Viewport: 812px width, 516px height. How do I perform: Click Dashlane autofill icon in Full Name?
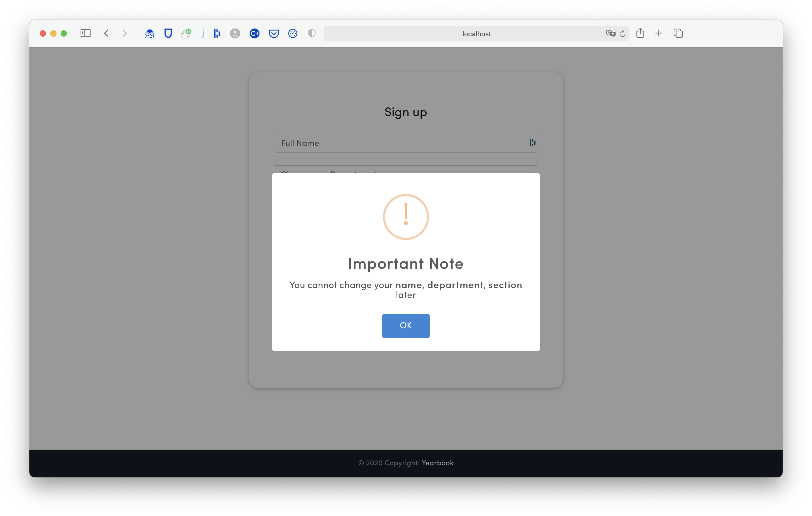tap(532, 143)
